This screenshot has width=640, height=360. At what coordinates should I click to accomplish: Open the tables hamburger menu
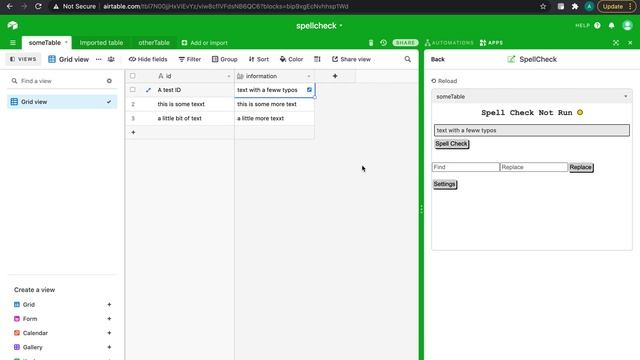click(x=13, y=43)
